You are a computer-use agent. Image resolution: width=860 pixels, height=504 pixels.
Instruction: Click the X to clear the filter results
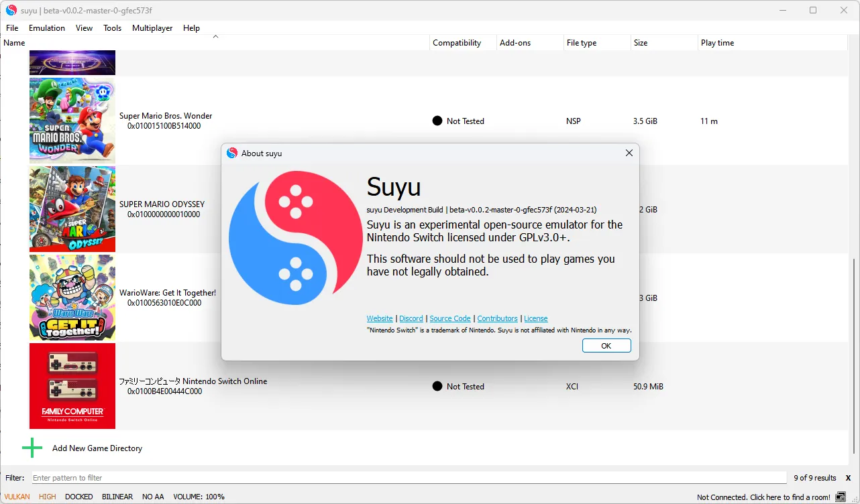pos(847,477)
